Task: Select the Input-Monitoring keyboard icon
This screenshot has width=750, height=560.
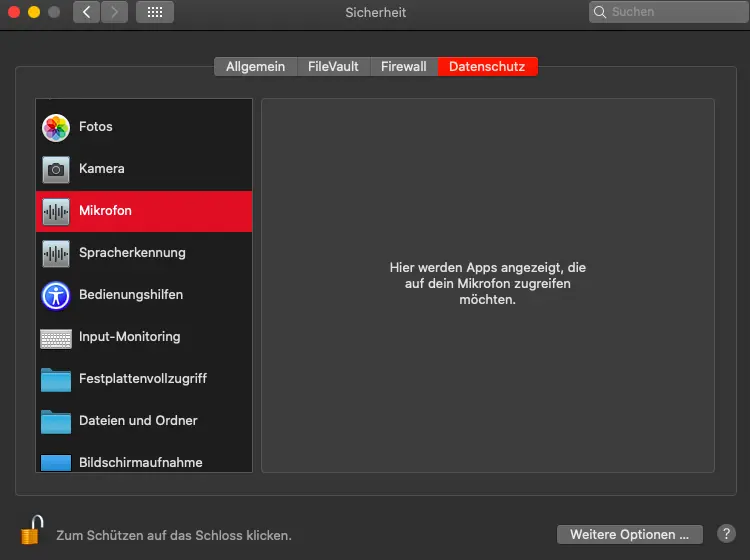Action: pos(56,337)
